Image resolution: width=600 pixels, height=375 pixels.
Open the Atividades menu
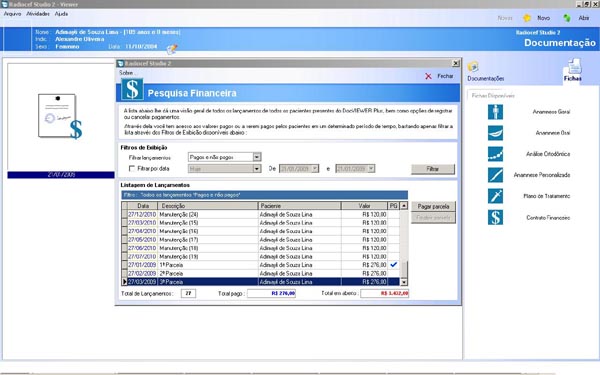coord(38,14)
